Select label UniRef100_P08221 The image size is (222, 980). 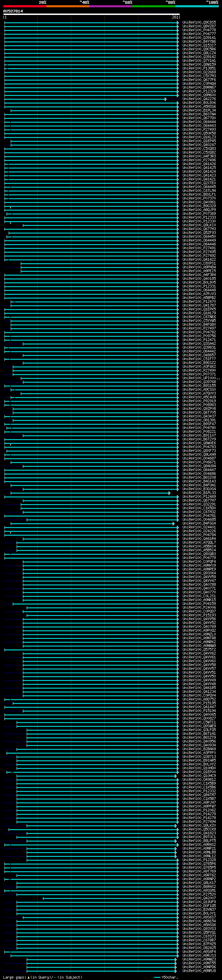(199, 431)
